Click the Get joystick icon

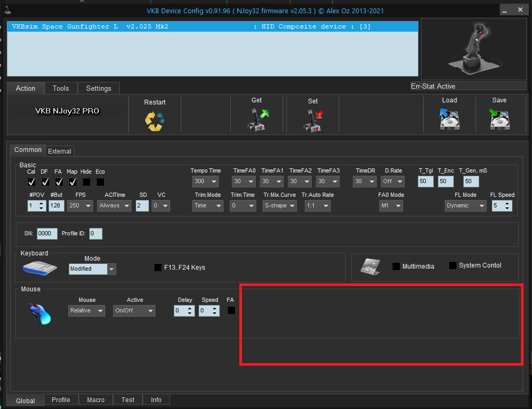(x=257, y=119)
